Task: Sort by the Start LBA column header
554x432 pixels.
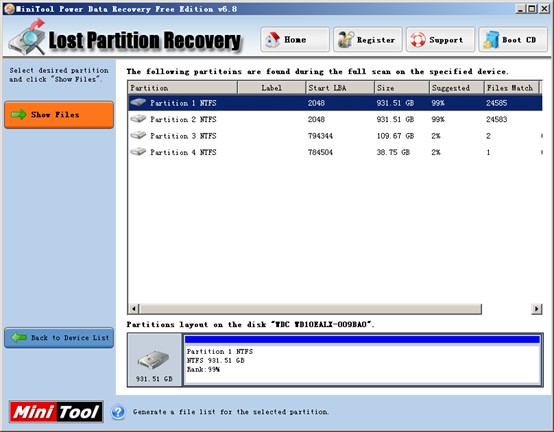Action: 340,88
